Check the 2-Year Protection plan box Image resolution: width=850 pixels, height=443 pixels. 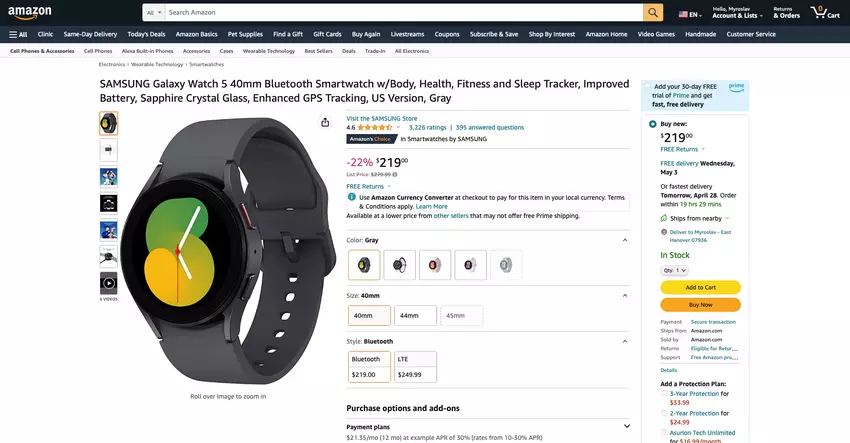point(665,413)
